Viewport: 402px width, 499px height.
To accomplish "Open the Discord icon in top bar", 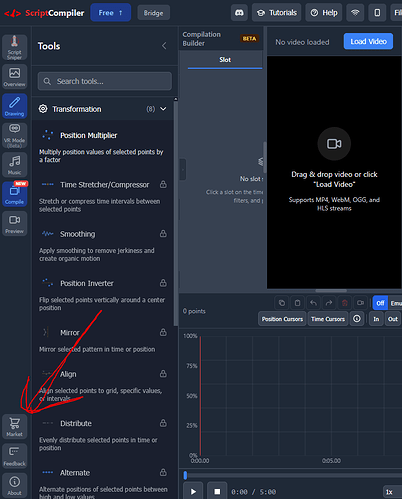I will pyautogui.click(x=239, y=13).
